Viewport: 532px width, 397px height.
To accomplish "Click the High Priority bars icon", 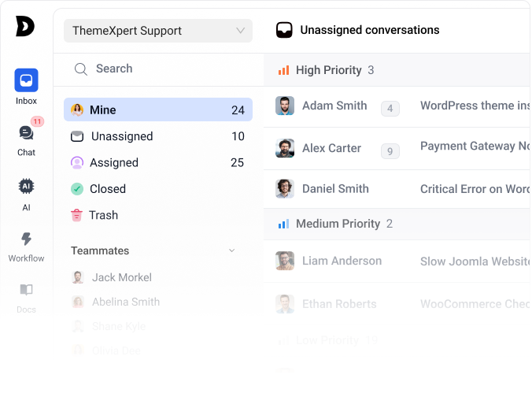I will pos(283,70).
